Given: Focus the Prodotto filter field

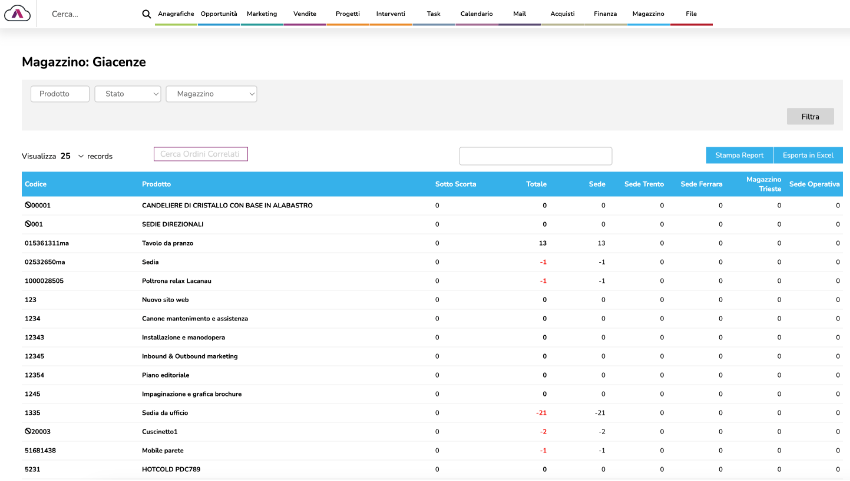Looking at the screenshot, I should [x=60, y=94].
